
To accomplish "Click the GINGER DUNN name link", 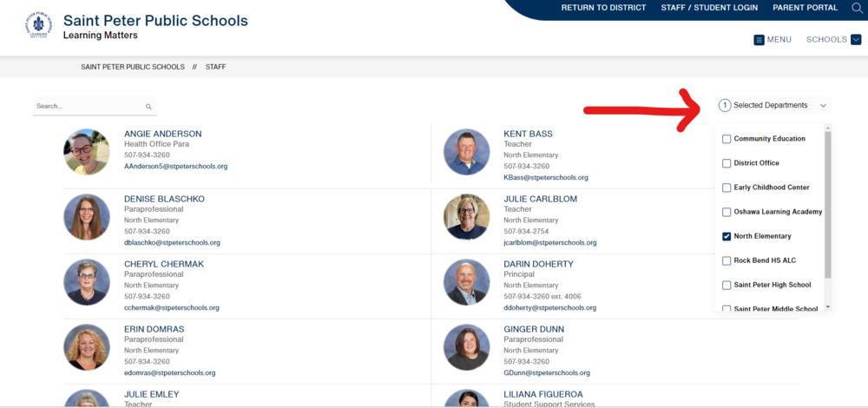I will (x=534, y=329).
